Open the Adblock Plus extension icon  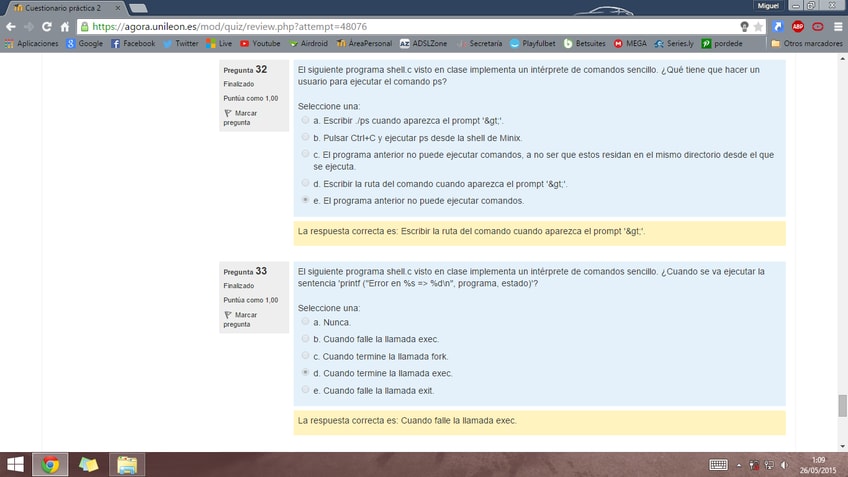pos(798,26)
